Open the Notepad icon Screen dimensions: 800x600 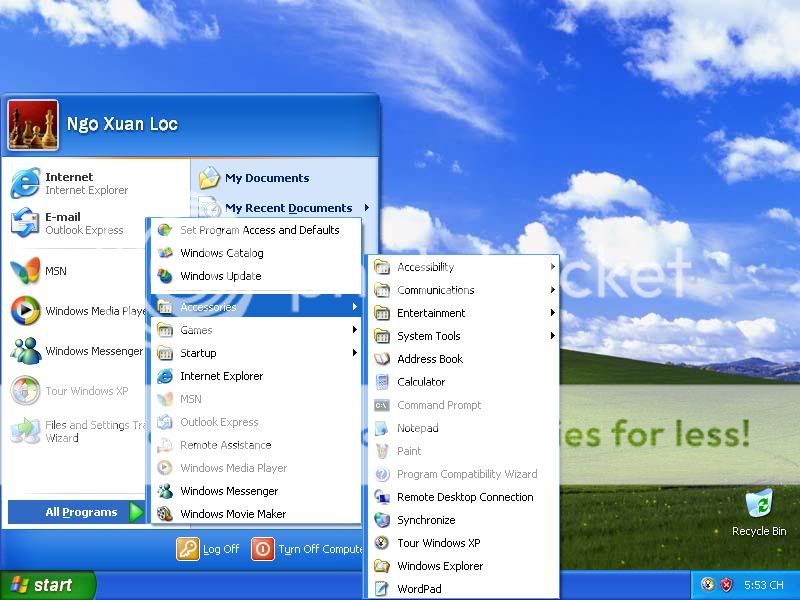pos(382,428)
